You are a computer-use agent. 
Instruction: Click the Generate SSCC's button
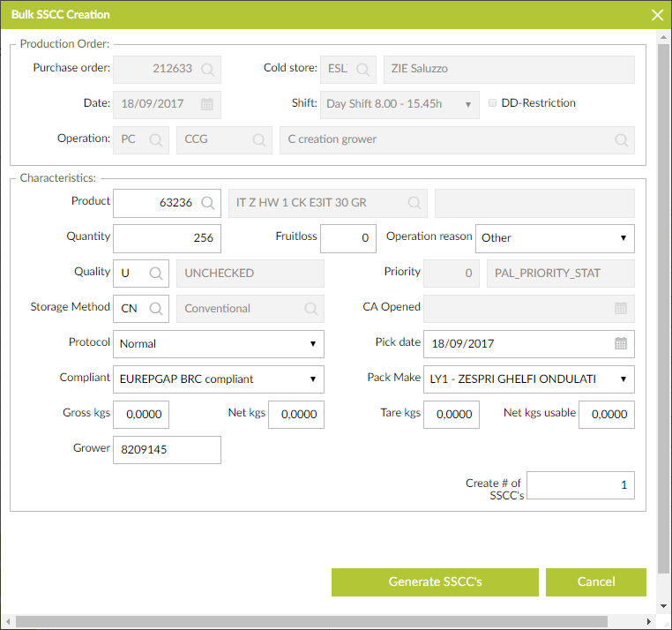[x=435, y=582]
